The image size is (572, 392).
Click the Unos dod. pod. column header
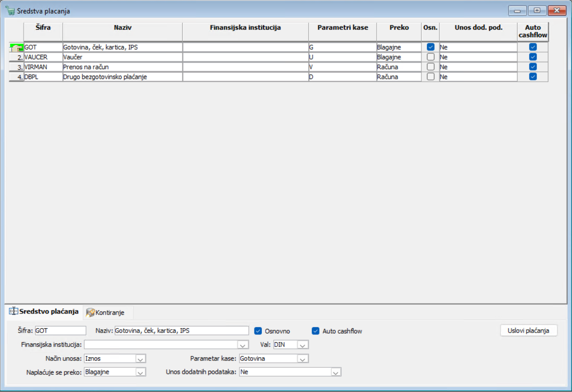coord(479,32)
